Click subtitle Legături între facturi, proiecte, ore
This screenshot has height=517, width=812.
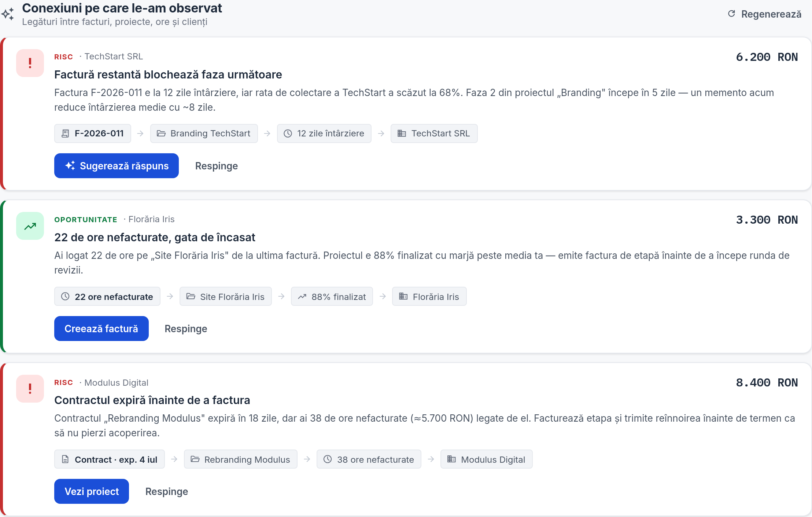[115, 22]
